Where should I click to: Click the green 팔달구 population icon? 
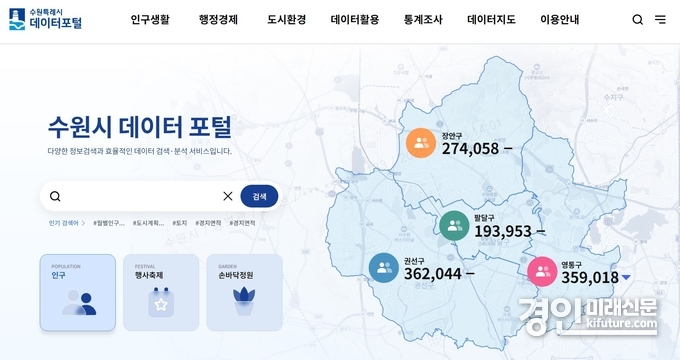tap(454, 226)
